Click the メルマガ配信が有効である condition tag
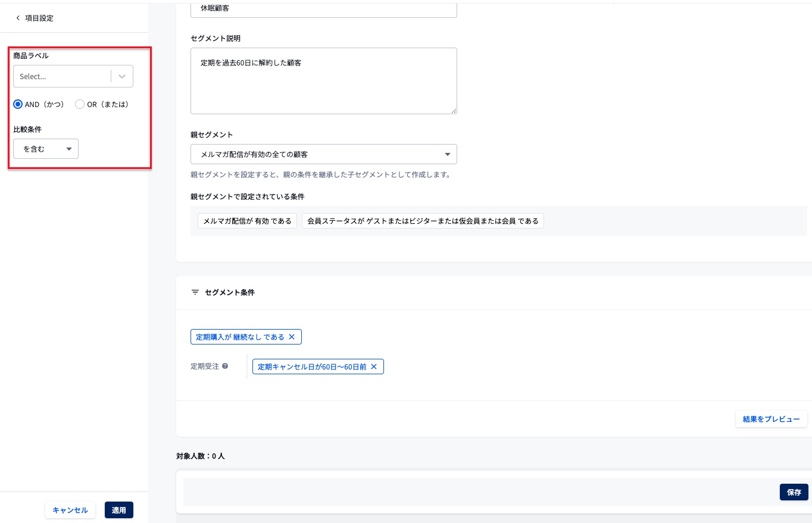This screenshot has height=523, width=812. (x=247, y=221)
